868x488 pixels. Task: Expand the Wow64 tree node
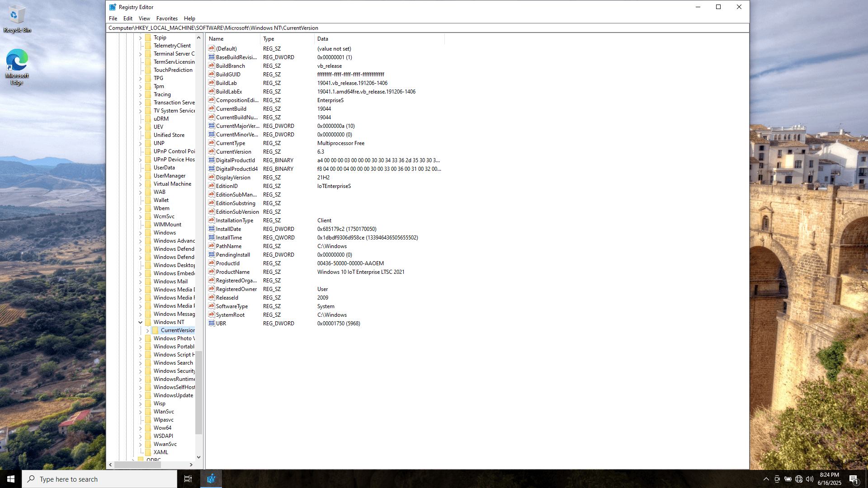pyautogui.click(x=141, y=428)
